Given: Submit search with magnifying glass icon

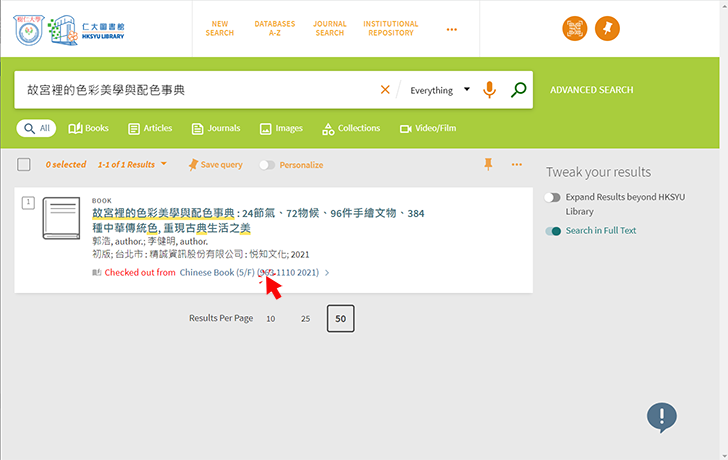Looking at the screenshot, I should (518, 90).
